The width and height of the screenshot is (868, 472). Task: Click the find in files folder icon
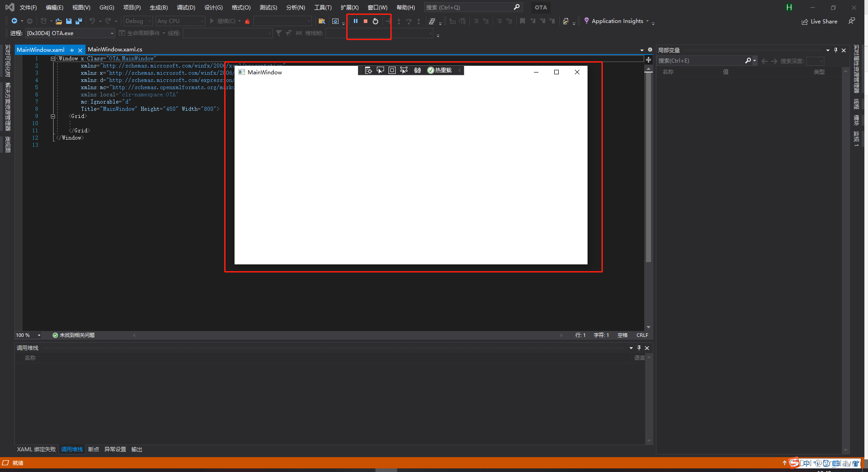322,21
